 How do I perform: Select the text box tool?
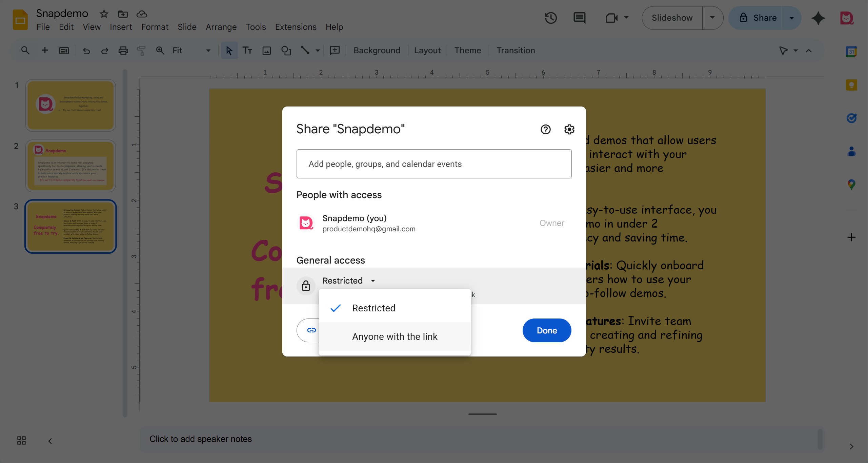[247, 51]
